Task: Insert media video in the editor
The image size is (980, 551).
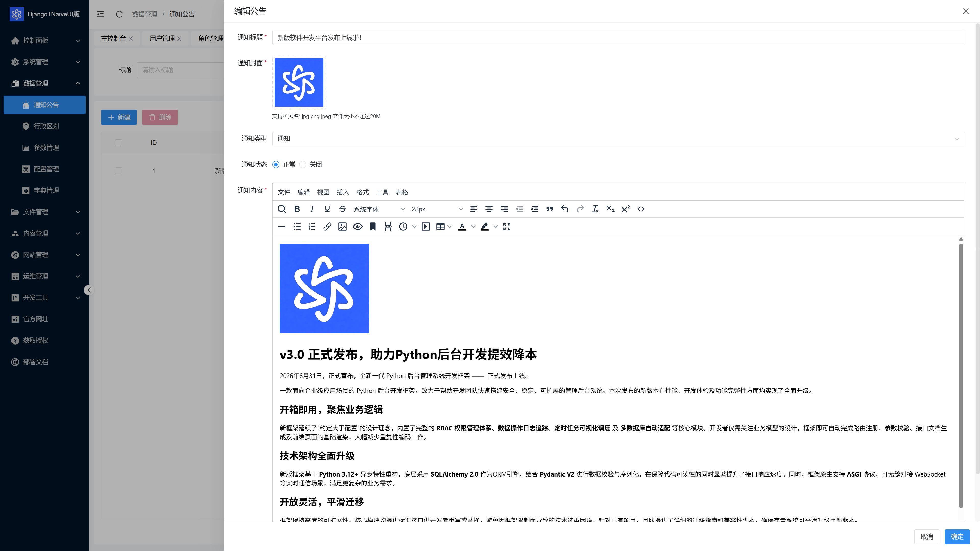Action: [426, 227]
